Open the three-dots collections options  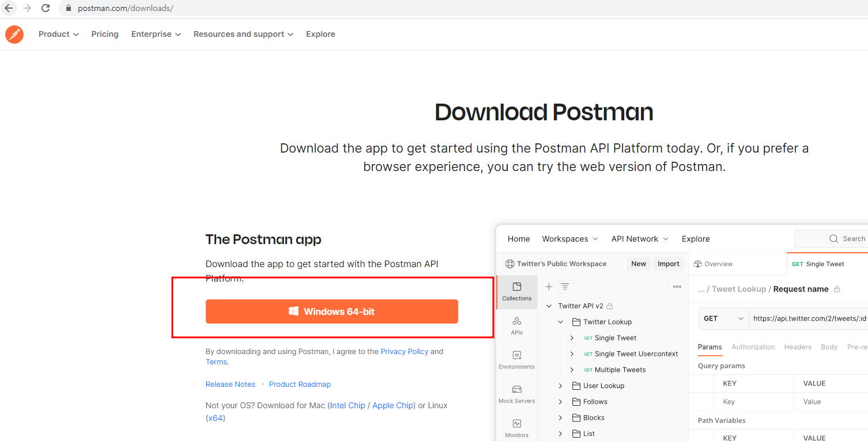click(677, 287)
